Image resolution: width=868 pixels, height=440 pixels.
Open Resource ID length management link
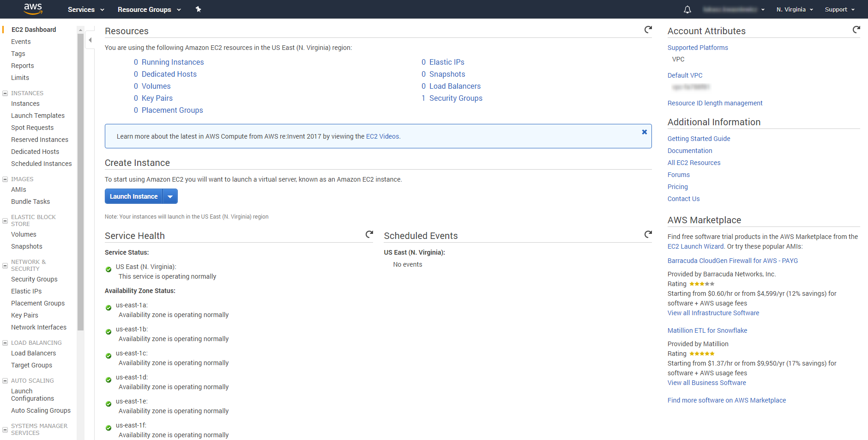coord(715,103)
